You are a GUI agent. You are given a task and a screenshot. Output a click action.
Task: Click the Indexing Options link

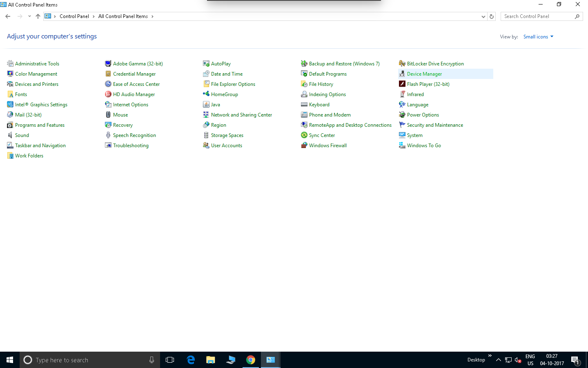[x=327, y=94]
